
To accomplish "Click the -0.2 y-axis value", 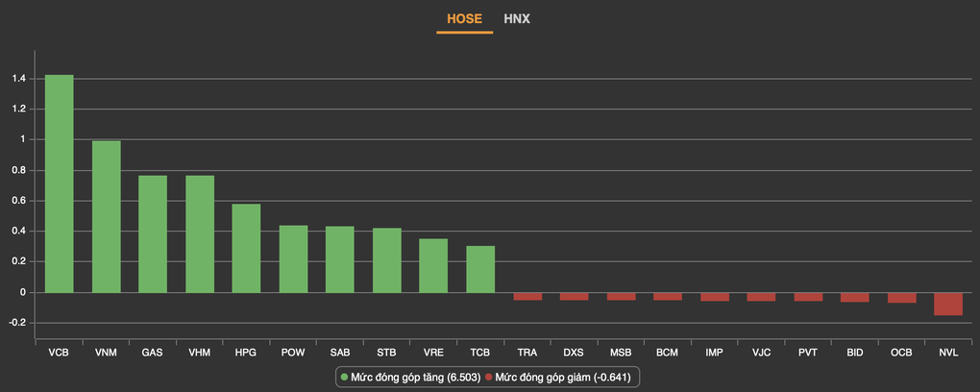I will [17, 323].
